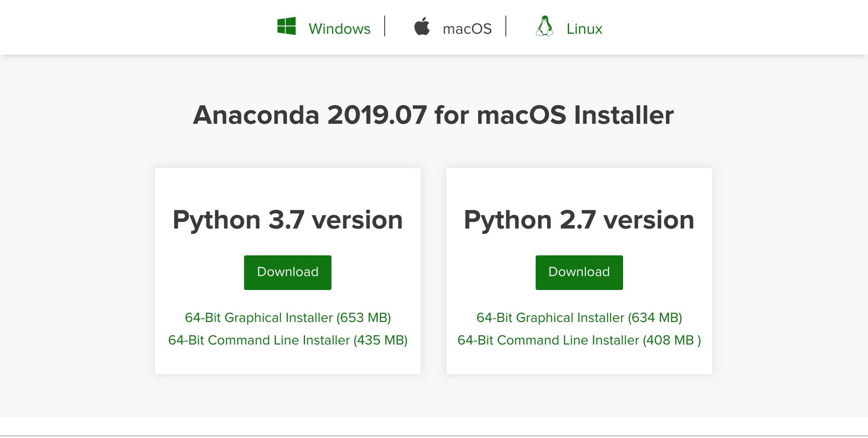Click the Python 2.7 version heading

coord(579,220)
